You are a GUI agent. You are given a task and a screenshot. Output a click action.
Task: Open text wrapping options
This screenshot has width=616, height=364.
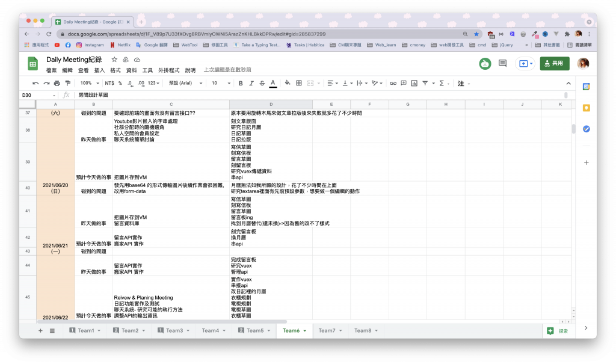[x=362, y=84]
